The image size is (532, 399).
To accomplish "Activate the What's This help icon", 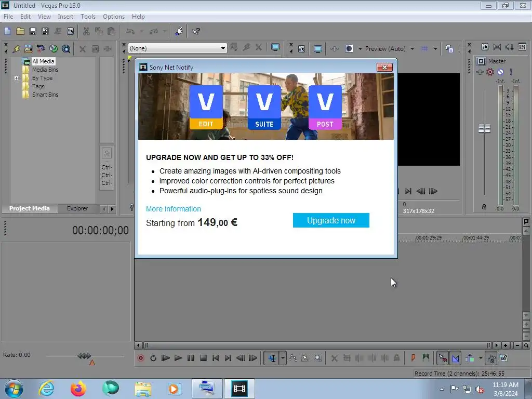I will click(196, 31).
